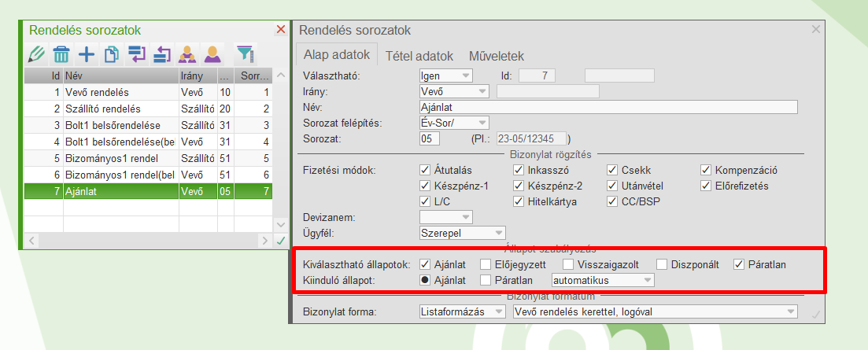
Task: Click the copy documents icon
Action: 112,54
